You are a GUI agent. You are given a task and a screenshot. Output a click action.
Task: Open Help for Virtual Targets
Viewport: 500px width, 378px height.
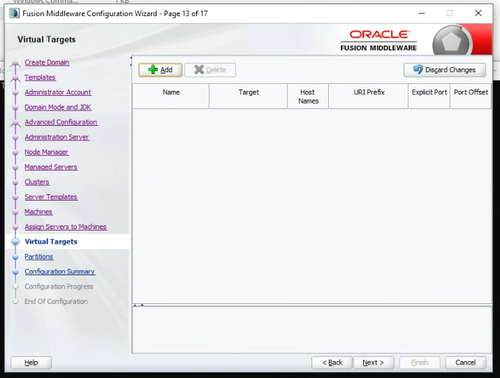31,362
